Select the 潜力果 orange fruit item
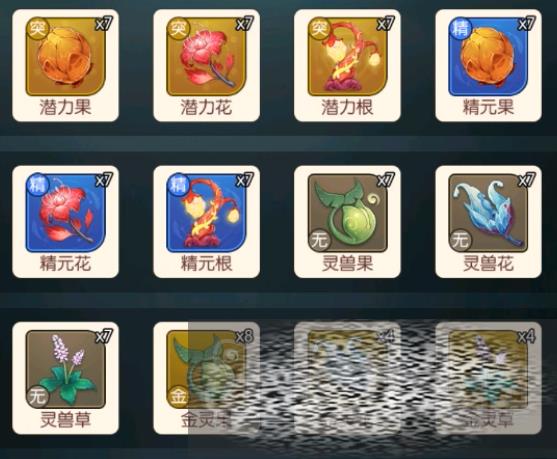 coord(65,65)
